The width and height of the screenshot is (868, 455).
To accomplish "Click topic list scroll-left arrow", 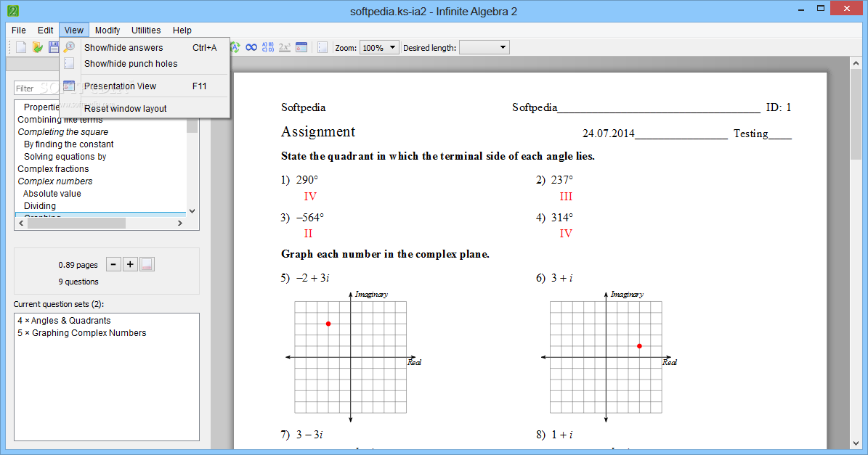I will 22,223.
